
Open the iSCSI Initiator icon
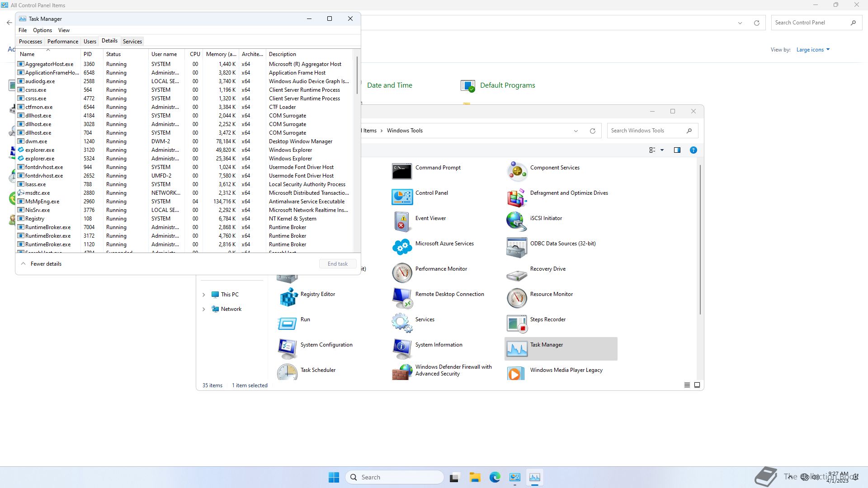(516, 222)
